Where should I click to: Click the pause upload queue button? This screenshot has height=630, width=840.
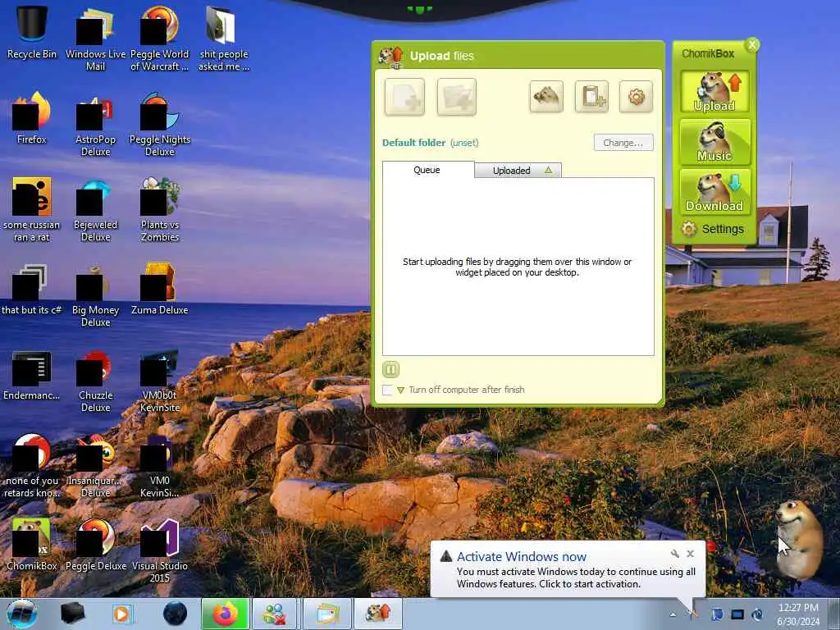tap(390, 369)
